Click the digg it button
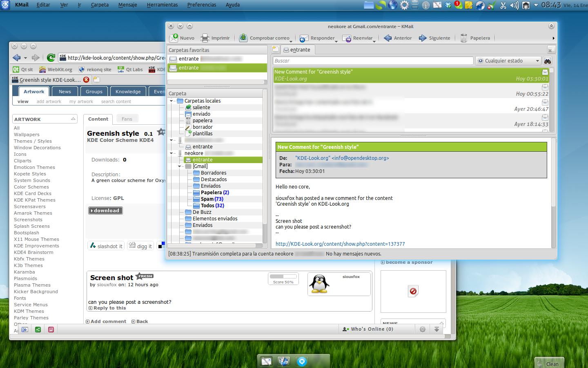The width and height of the screenshot is (588, 368). pyautogui.click(x=140, y=246)
